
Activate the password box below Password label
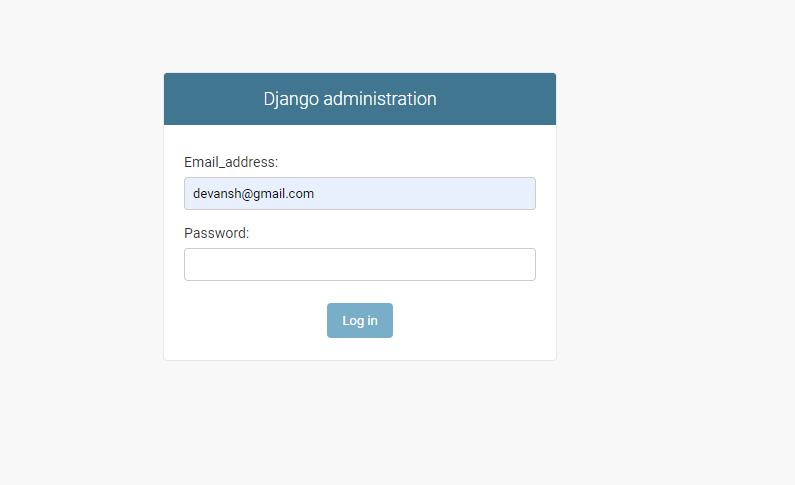click(359, 265)
